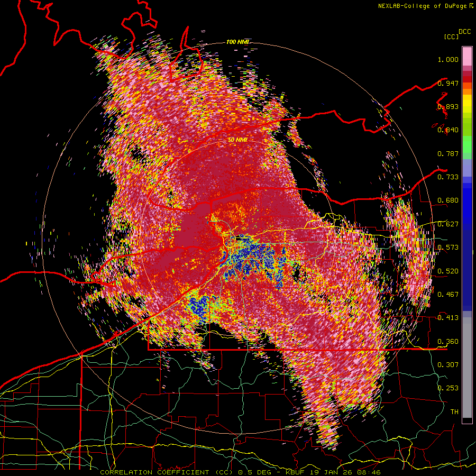Click the CORRELATION COEFFICIENT caption text
This screenshot has height=476, width=476.
tap(154, 472)
